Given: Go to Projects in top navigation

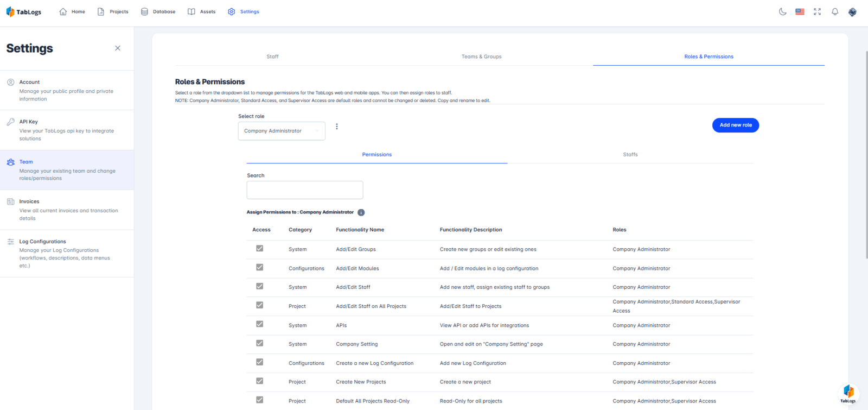Looking at the screenshot, I should (x=113, y=11).
